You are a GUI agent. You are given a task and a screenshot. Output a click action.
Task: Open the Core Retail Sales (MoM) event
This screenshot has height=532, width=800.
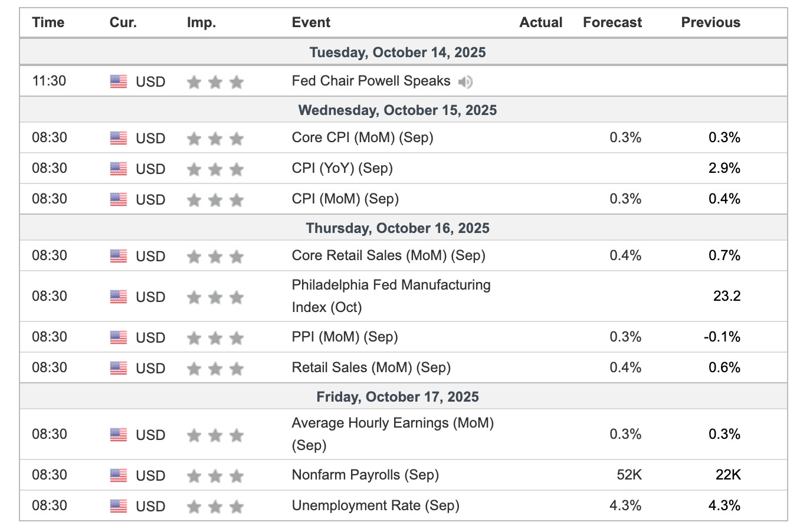(x=388, y=255)
